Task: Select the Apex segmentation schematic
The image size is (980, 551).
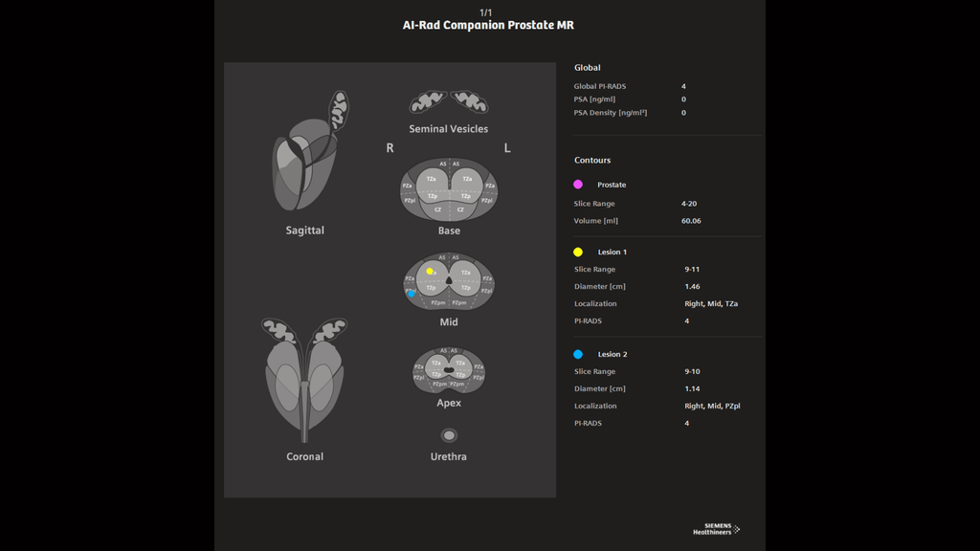Action: 449,369
